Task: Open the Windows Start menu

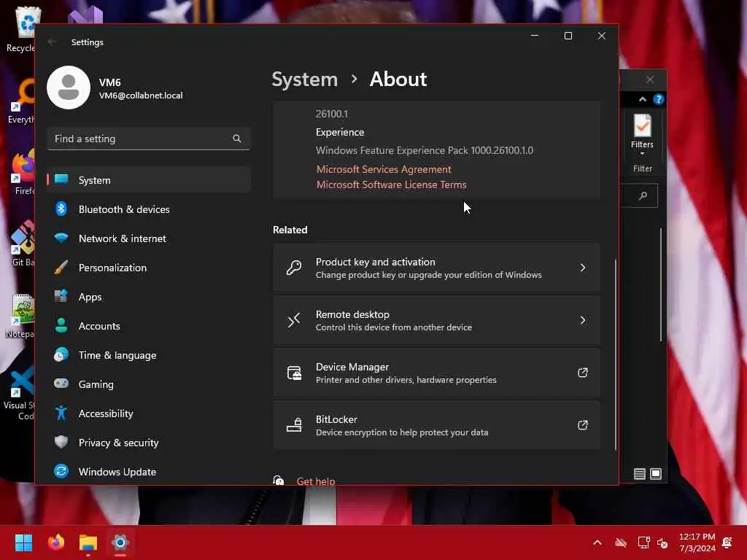Action: point(23,542)
